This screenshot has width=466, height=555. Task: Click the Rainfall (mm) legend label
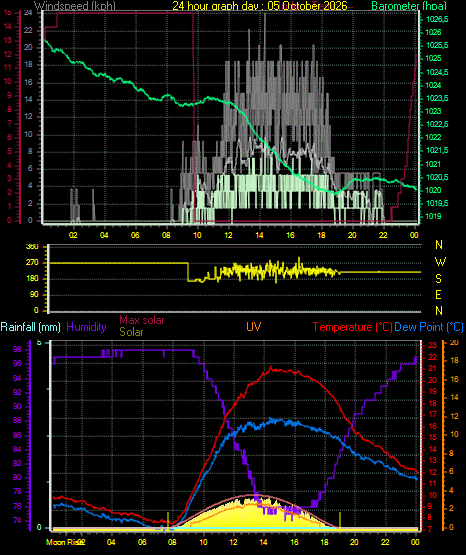pyautogui.click(x=30, y=327)
